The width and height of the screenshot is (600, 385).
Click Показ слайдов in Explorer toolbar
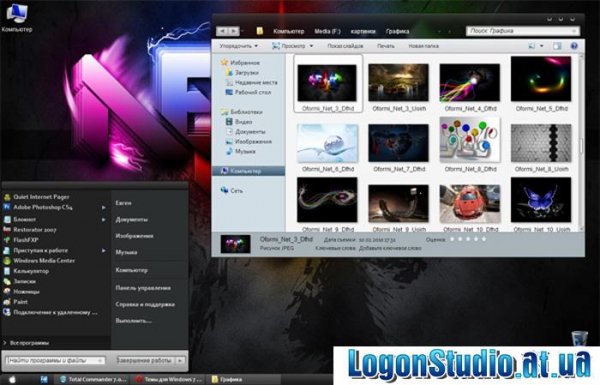pos(345,46)
